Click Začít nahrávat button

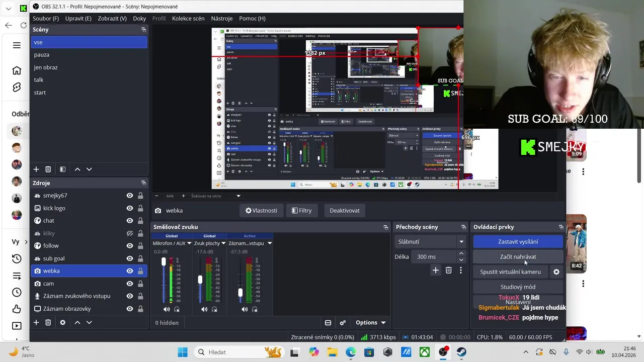click(518, 257)
